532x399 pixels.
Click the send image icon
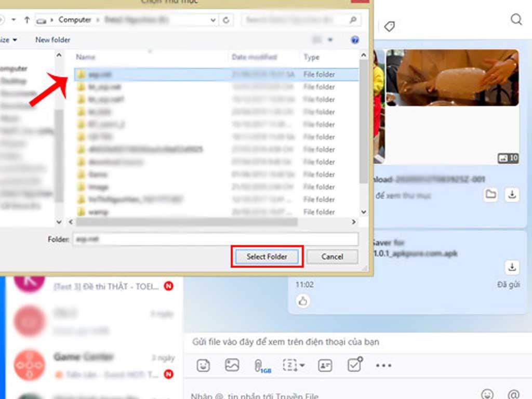[x=231, y=365]
